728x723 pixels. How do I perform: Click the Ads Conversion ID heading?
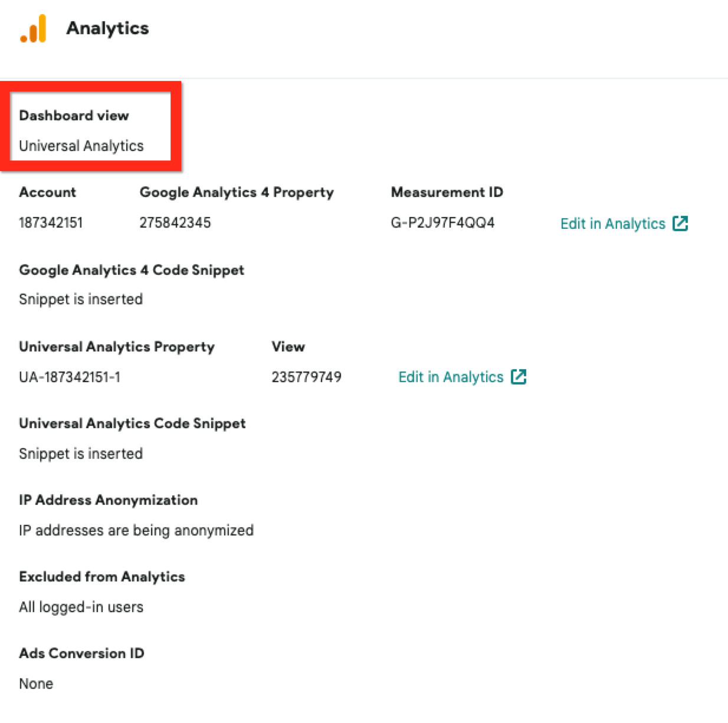click(x=81, y=653)
